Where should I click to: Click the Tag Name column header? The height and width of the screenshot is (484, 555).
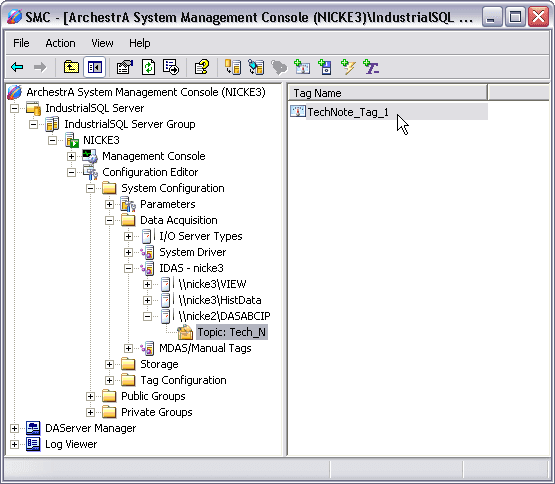(388, 93)
